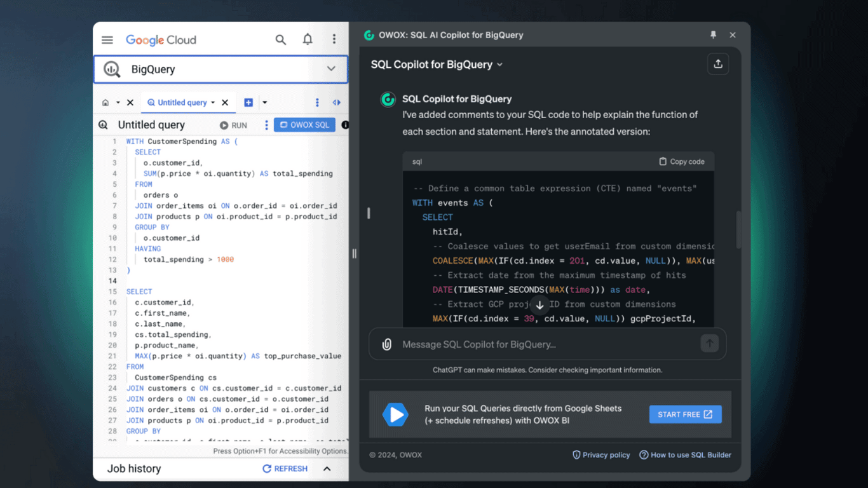Click the SUM total_spending line in editor
Viewport: 868px width, 488px height.
coord(238,173)
